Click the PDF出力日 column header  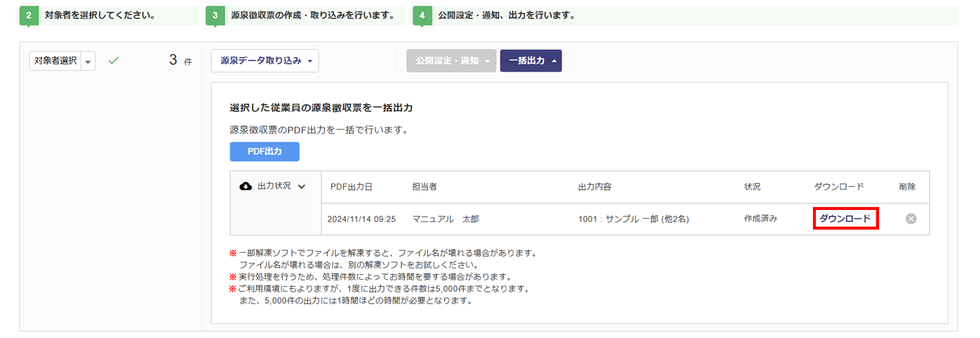[x=351, y=187]
